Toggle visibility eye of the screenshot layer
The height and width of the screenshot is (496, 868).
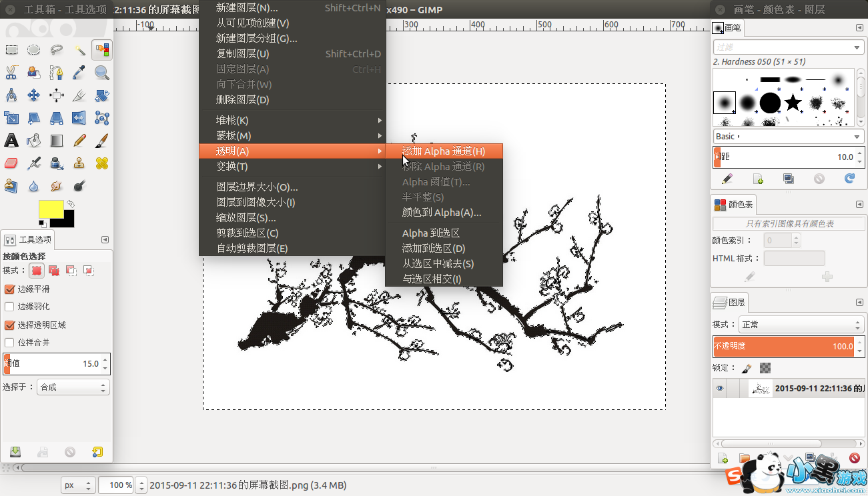(719, 389)
